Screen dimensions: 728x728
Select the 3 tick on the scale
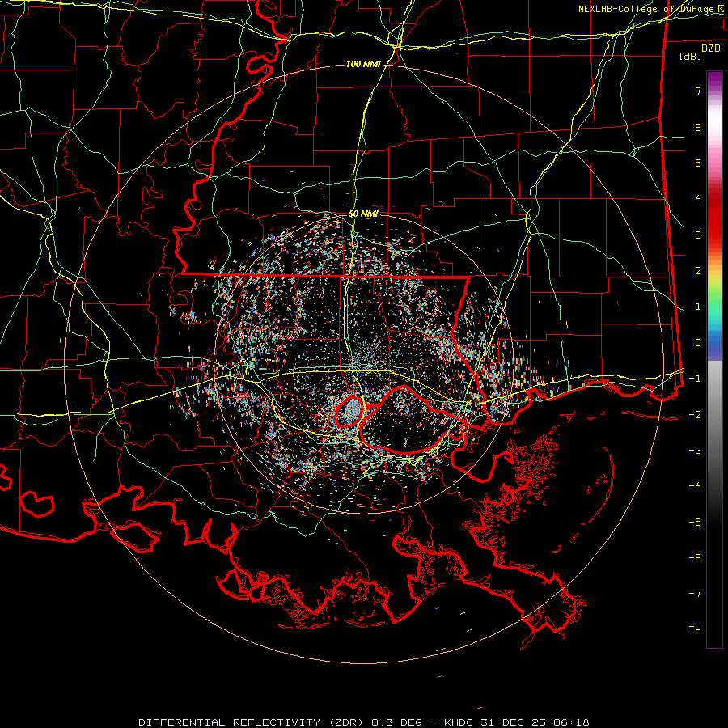[x=698, y=235]
